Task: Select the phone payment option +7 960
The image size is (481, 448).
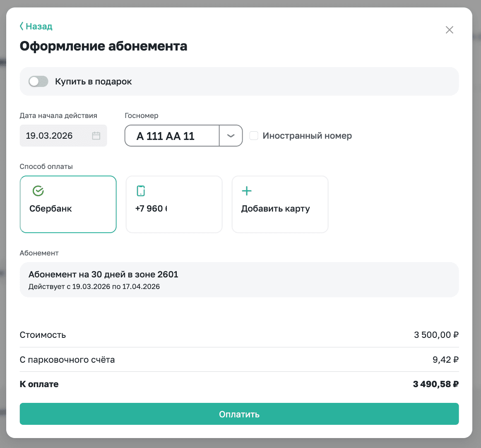Action: (174, 204)
